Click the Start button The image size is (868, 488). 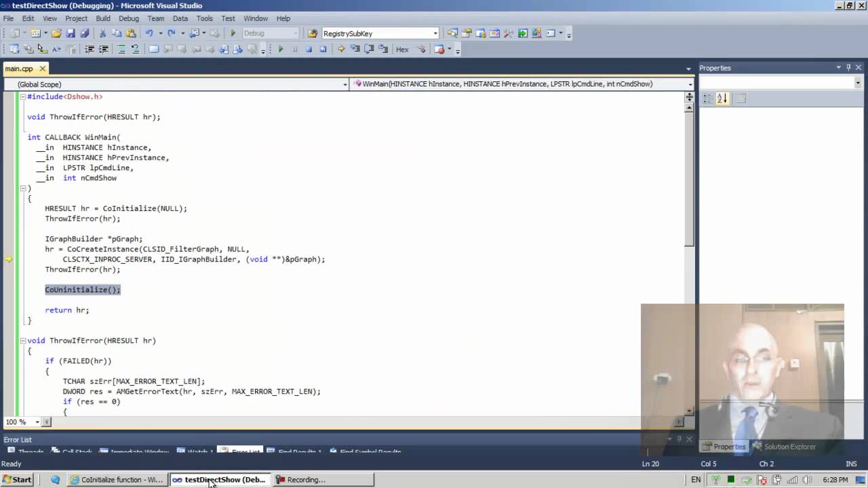pyautogui.click(x=17, y=480)
